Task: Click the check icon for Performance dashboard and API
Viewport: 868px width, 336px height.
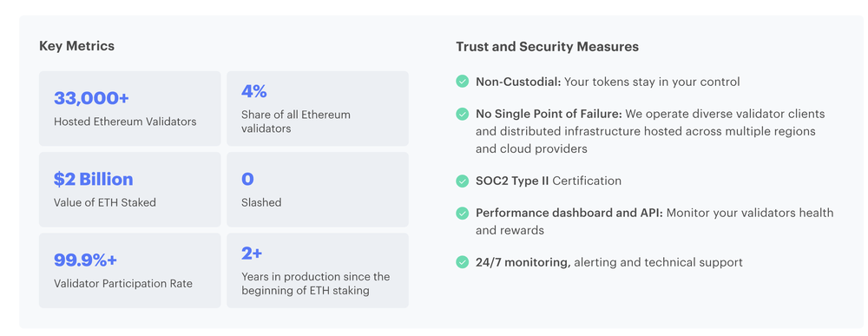Action: (x=463, y=213)
